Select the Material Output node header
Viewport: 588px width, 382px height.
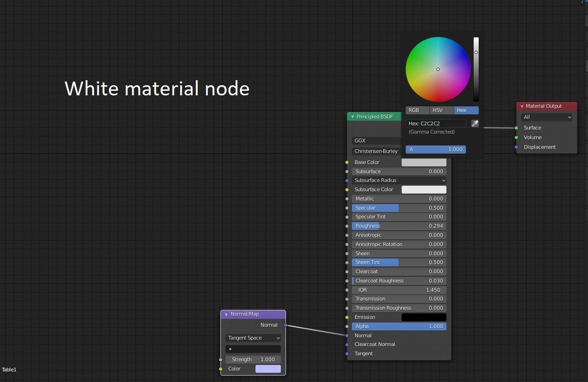(x=546, y=106)
